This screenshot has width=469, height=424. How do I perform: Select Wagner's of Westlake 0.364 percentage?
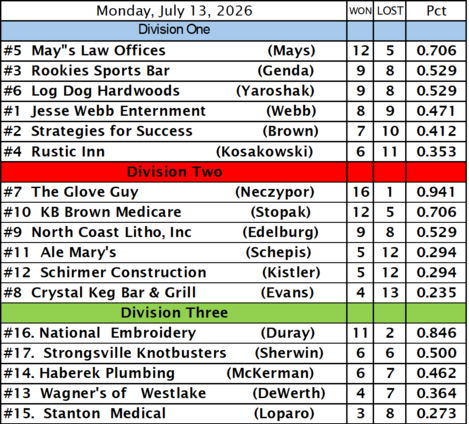pos(436,393)
